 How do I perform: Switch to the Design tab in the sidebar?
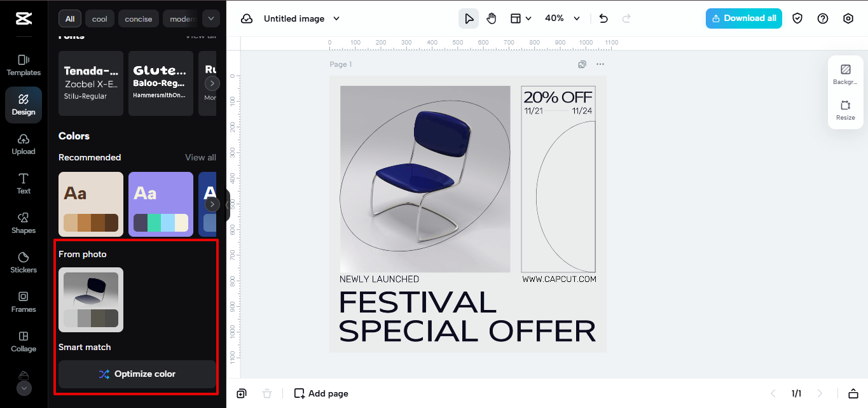[x=23, y=104]
